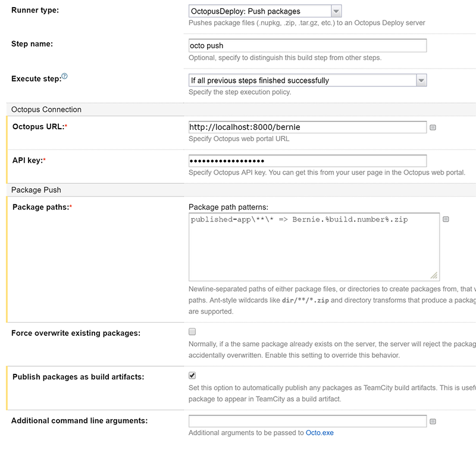Open the Runner type dropdown arrow
Screen dimensions: 476x449
click(336, 11)
